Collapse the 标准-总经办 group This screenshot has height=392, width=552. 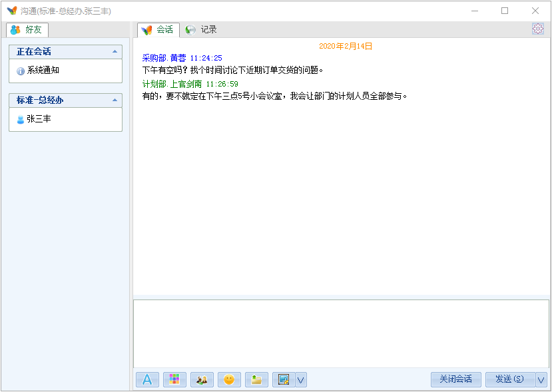pos(115,100)
